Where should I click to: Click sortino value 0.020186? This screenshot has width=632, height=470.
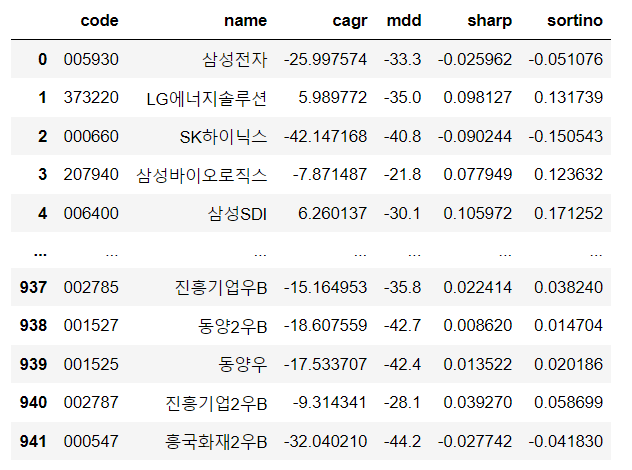pos(568,364)
